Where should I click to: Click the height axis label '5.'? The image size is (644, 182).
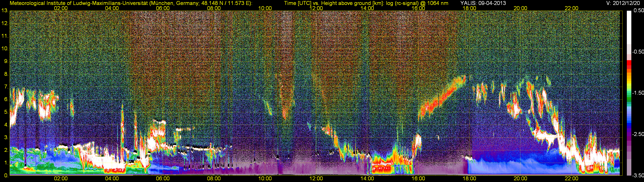(6, 112)
